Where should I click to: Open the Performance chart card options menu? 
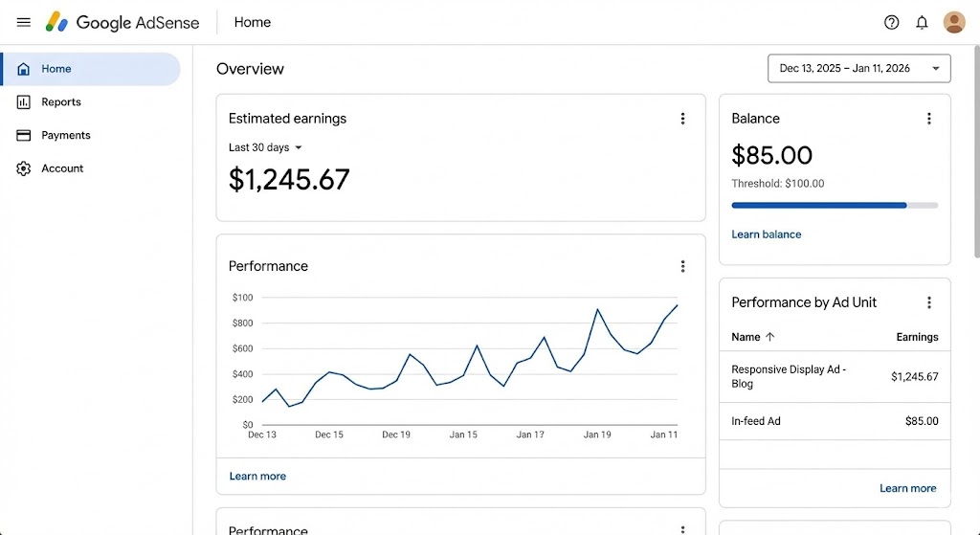(x=682, y=266)
